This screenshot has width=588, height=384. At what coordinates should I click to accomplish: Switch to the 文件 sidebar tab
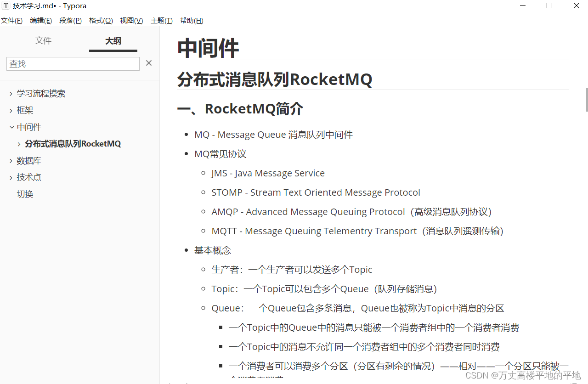pos(43,41)
